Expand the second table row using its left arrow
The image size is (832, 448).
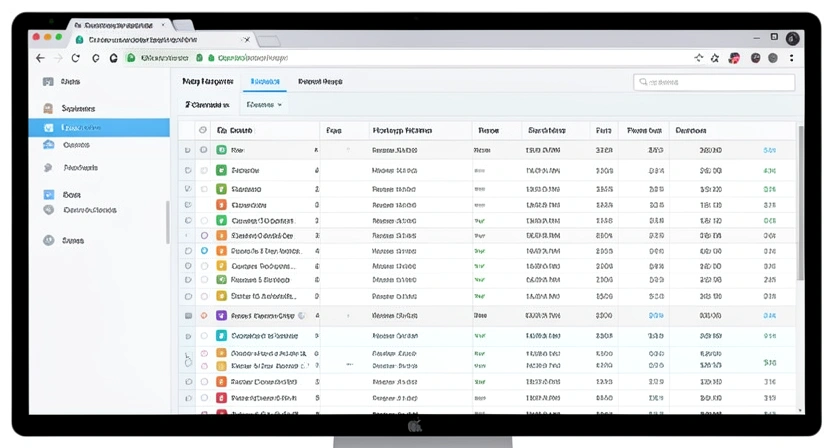coord(188,170)
